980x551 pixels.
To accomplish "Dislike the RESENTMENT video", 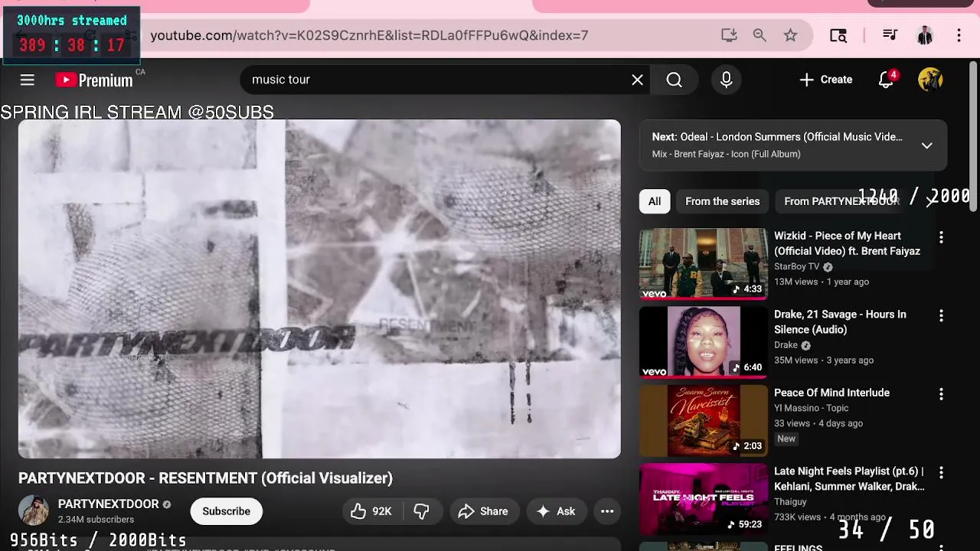I will 421,511.
